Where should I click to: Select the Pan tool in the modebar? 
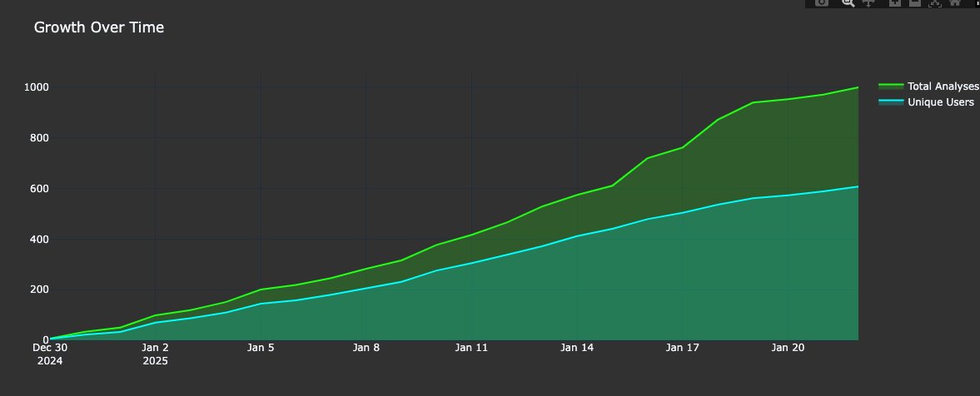pos(868,2)
